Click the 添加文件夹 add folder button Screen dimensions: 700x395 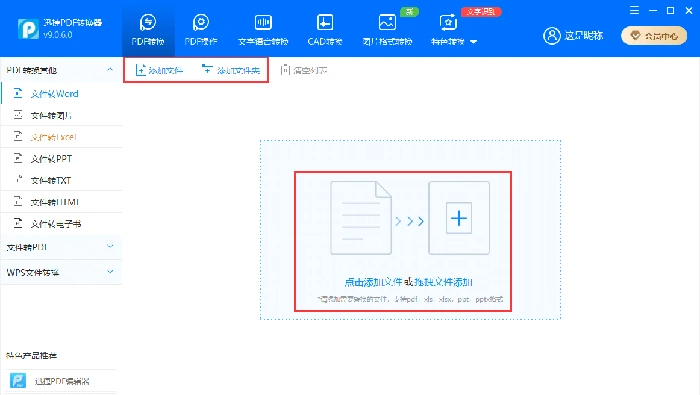pos(231,70)
